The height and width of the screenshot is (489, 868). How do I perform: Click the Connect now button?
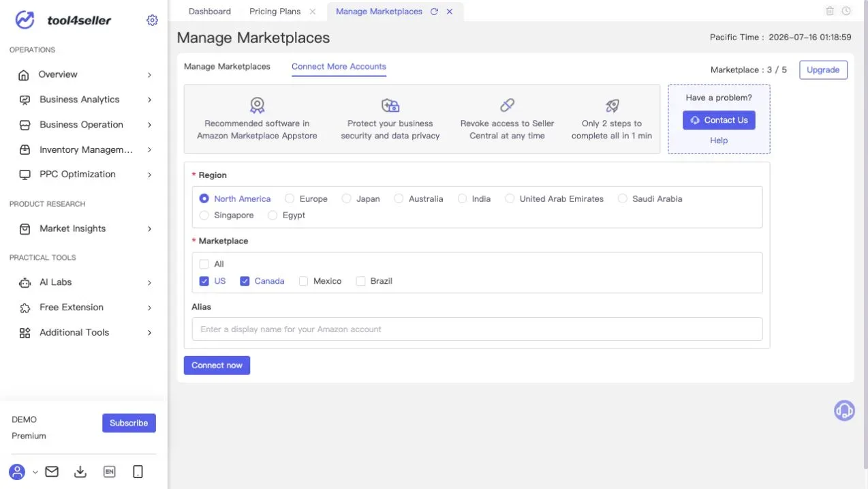coord(217,366)
